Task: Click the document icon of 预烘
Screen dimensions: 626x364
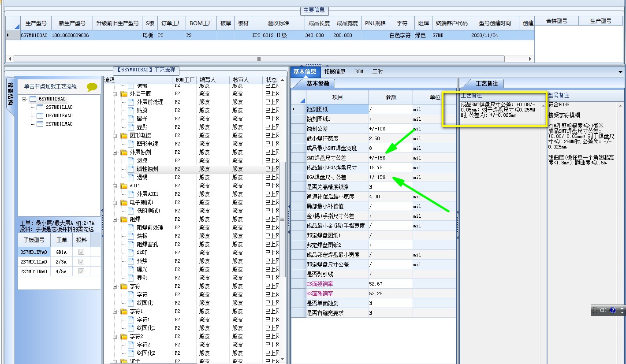Action: [x=131, y=261]
